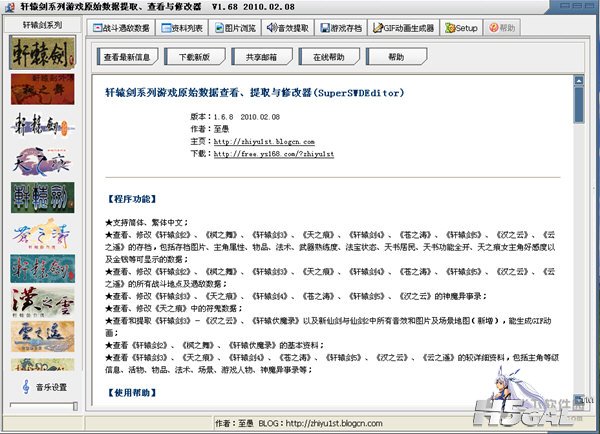
Task: Open the zhiyu1st.blogcn.com homepage link
Action: click(x=264, y=142)
